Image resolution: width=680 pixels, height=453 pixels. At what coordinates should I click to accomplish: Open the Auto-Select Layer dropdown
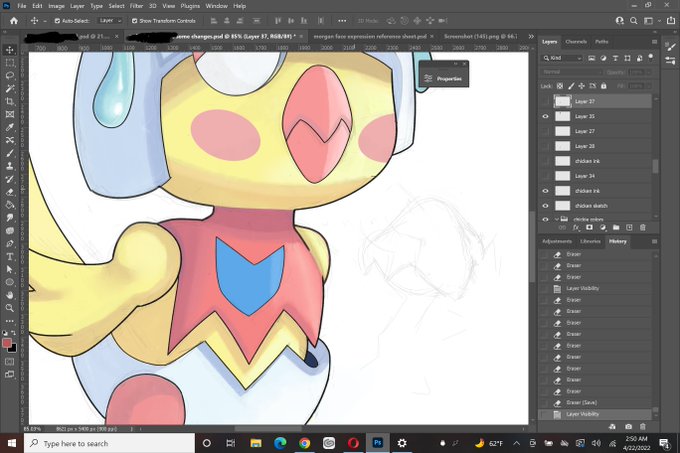click(110, 21)
